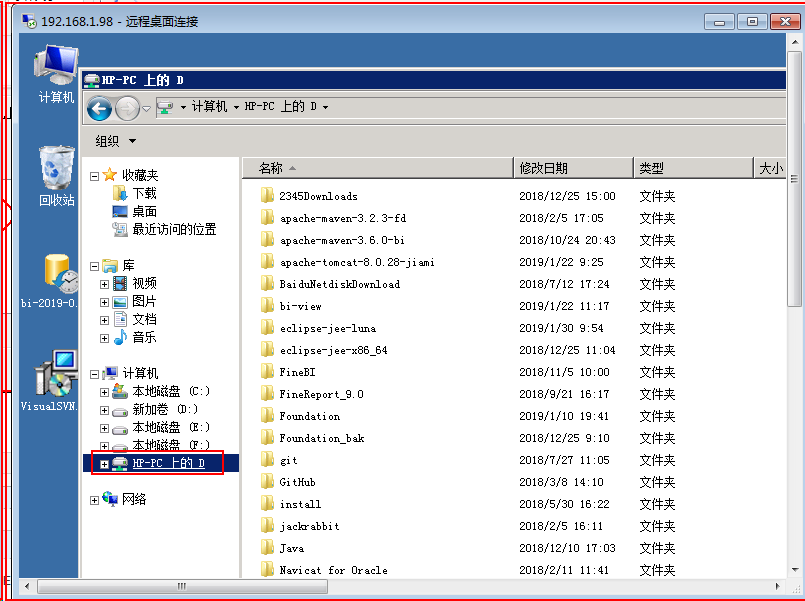Click the vertical scrollbar thumb
Viewport: 805px width, 601px height.
[794, 179]
